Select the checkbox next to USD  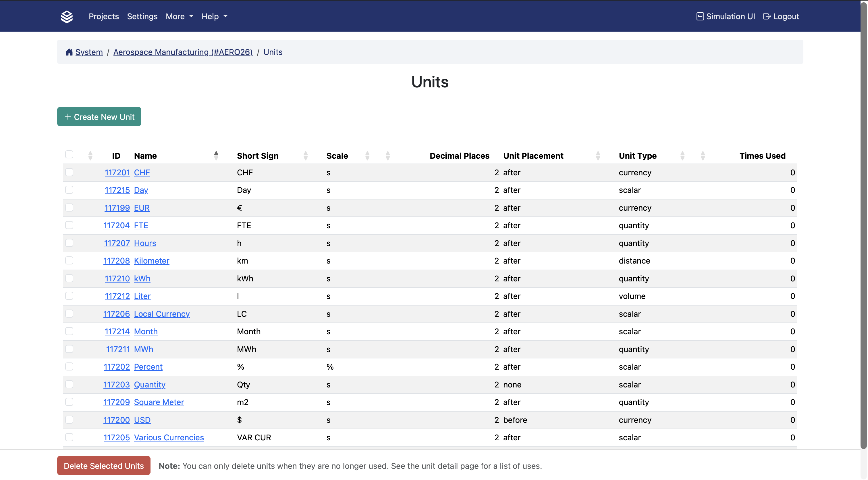pos(69,420)
